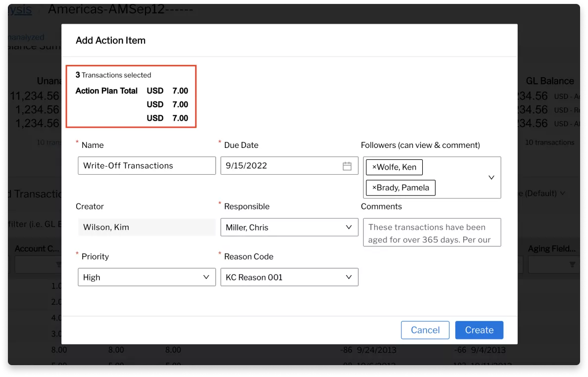The height and width of the screenshot is (377, 588).
Task: Cancel the Add Action Item dialog
Action: (425, 330)
